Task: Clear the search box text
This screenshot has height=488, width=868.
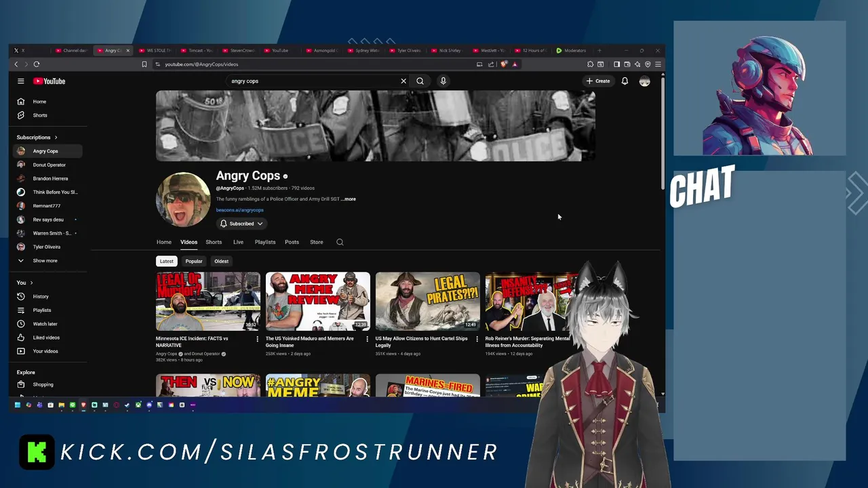Action: click(x=403, y=81)
